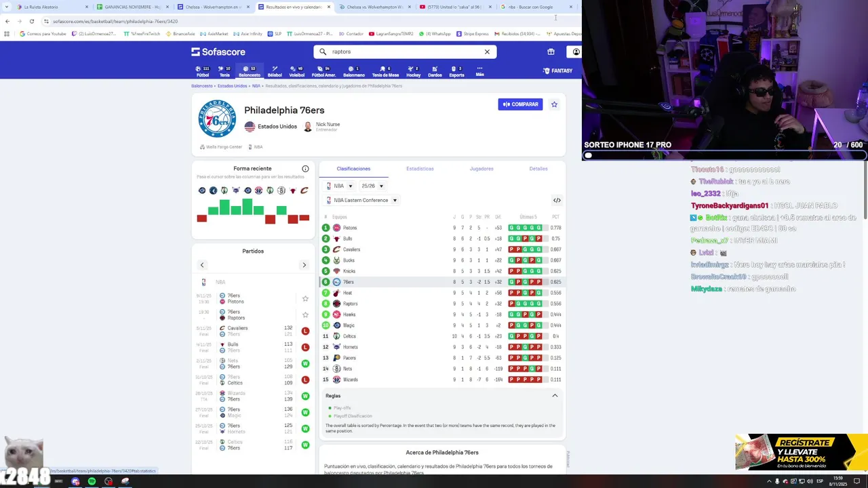
Task: Clear the raptors search text
Action: [487, 52]
